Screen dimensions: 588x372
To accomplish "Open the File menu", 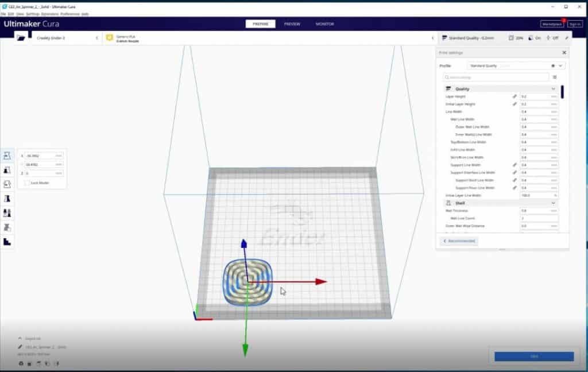I will coord(3,14).
